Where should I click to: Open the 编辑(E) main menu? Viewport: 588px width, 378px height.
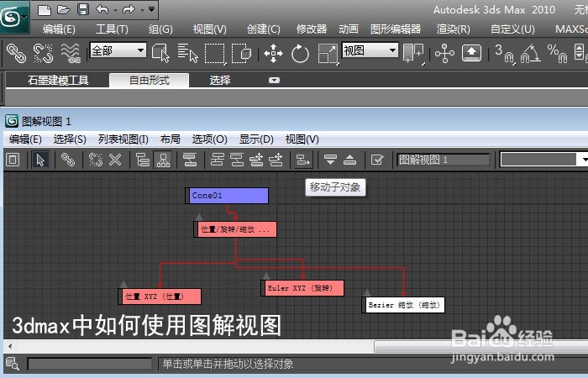coord(59,29)
